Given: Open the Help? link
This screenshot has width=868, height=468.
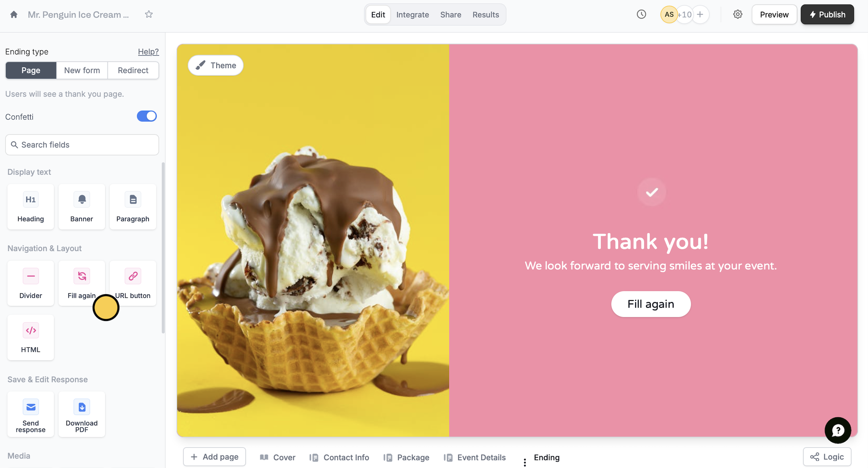Looking at the screenshot, I should click(148, 51).
